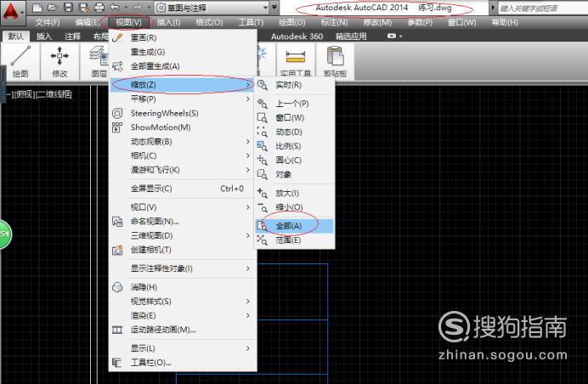Open 运动路径动画(M)... menu entry
Image resolution: width=588 pixels, height=384 pixels.
coord(182,330)
